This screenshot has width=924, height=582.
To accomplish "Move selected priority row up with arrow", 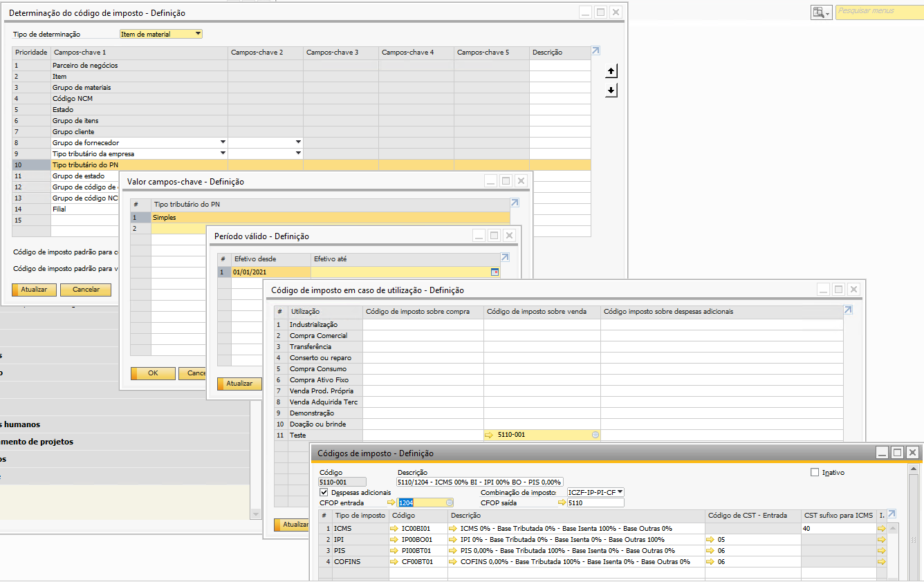I will (x=611, y=71).
